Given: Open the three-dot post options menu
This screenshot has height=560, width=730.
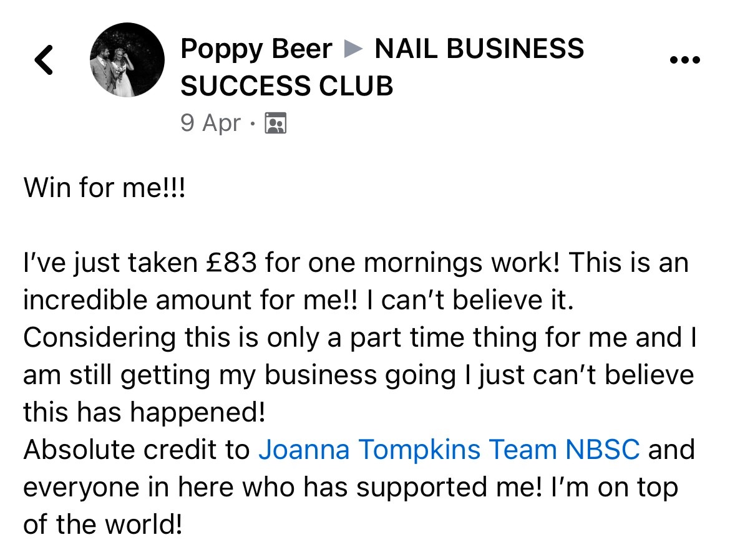Looking at the screenshot, I should [x=684, y=60].
